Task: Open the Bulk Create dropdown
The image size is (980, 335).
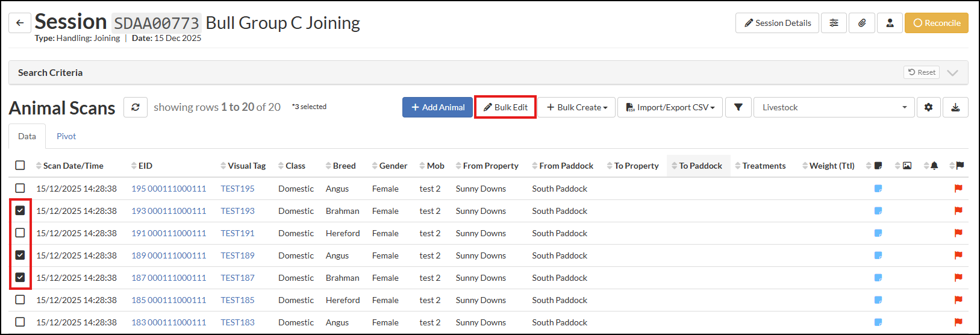Action: [x=576, y=107]
